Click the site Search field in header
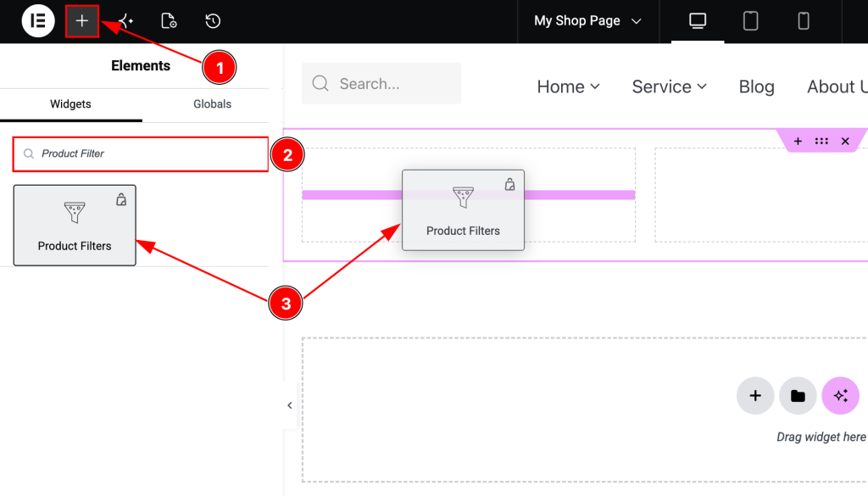The height and width of the screenshot is (496, 868). click(381, 84)
